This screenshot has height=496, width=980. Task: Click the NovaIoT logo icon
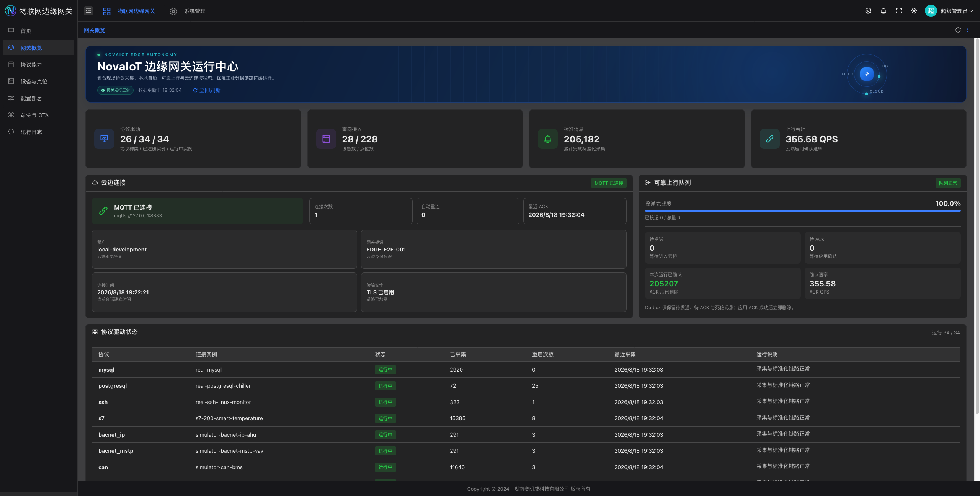[x=10, y=11]
